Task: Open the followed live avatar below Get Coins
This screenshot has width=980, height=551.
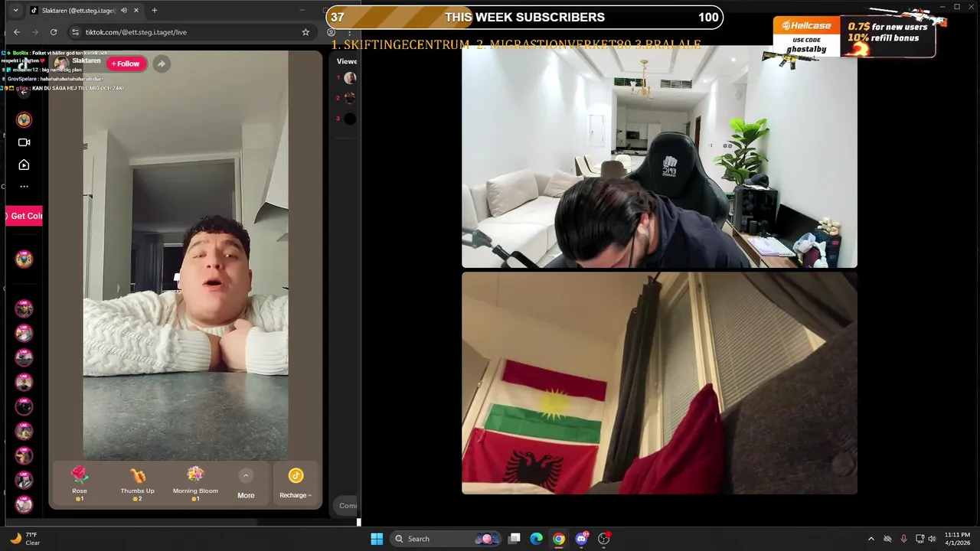Action: (x=24, y=259)
